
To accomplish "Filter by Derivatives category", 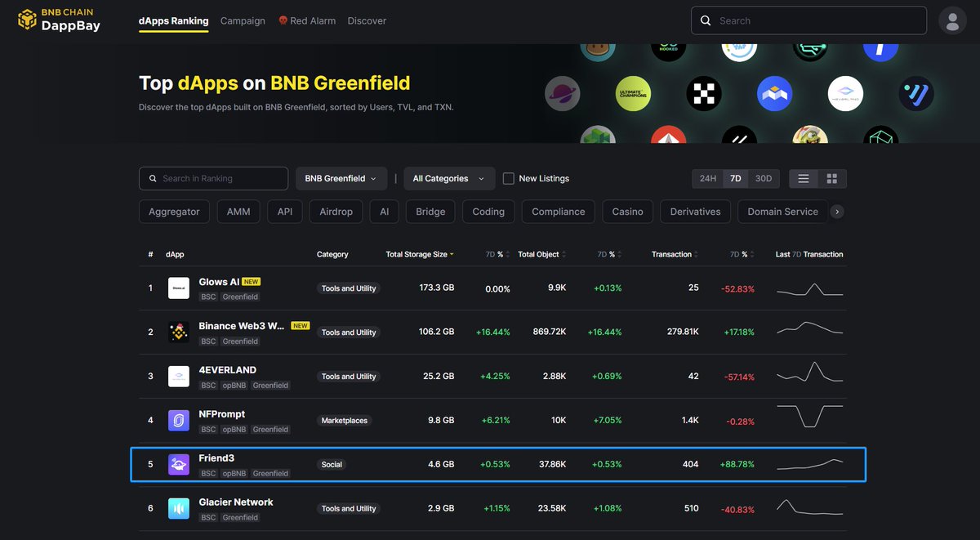I will pyautogui.click(x=695, y=212).
